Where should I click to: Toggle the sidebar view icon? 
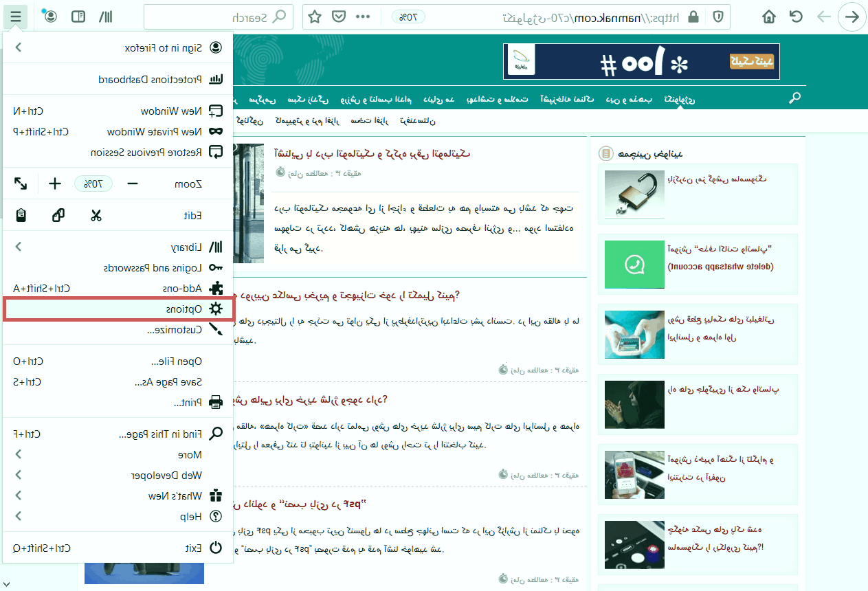tap(78, 16)
